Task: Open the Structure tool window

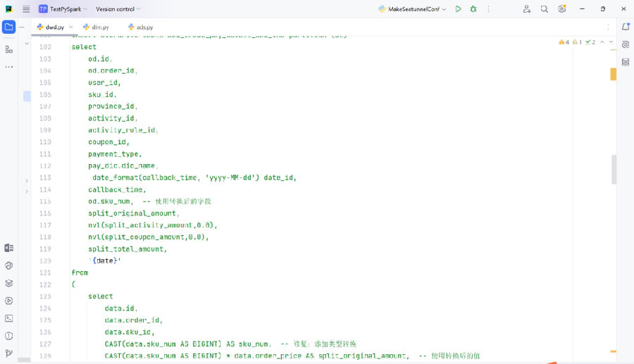Action: [x=9, y=49]
